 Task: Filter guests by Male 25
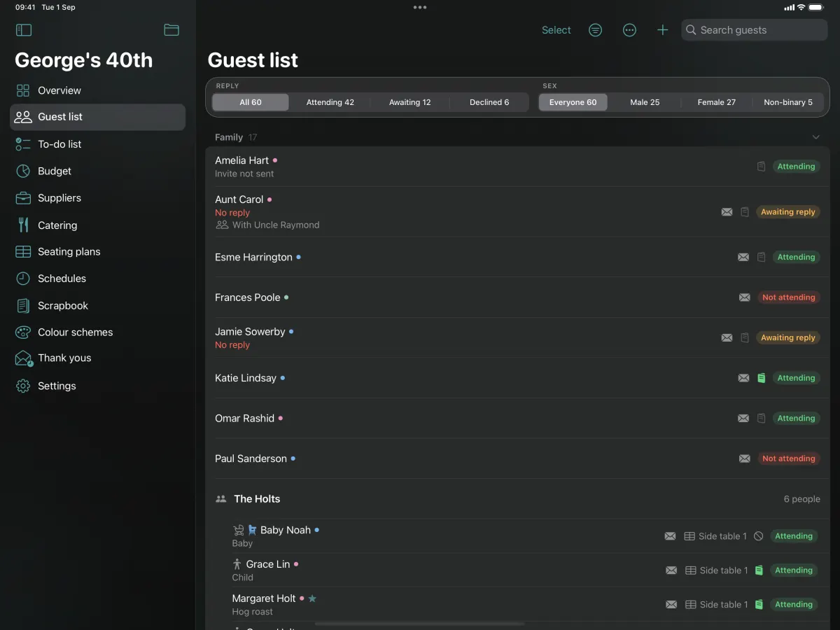645,102
